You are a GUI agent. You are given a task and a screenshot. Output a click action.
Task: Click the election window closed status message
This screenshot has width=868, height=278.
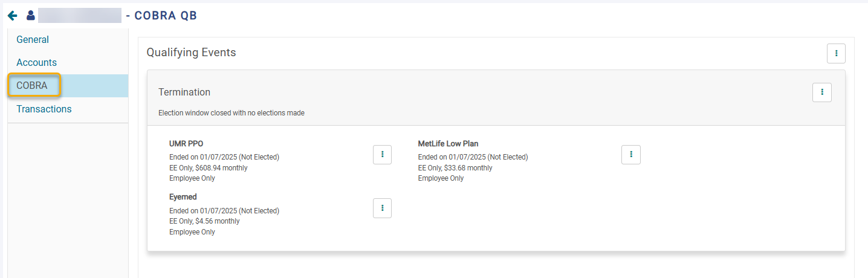(x=232, y=113)
